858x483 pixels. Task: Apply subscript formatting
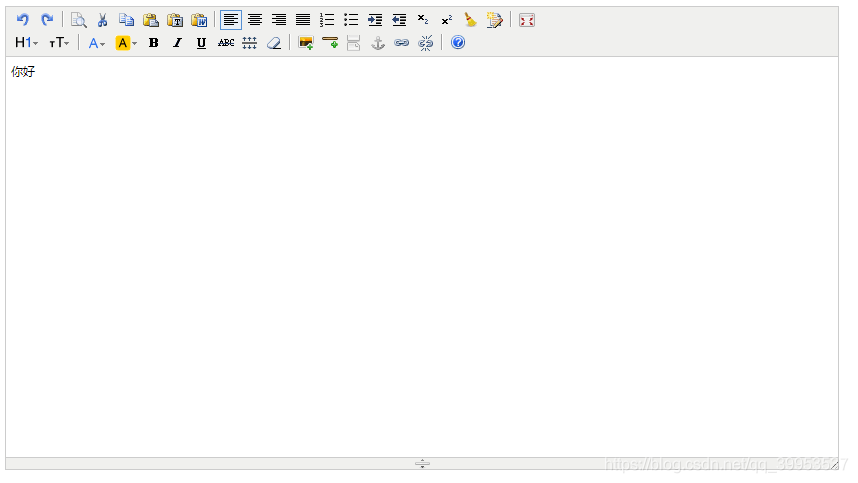point(423,20)
